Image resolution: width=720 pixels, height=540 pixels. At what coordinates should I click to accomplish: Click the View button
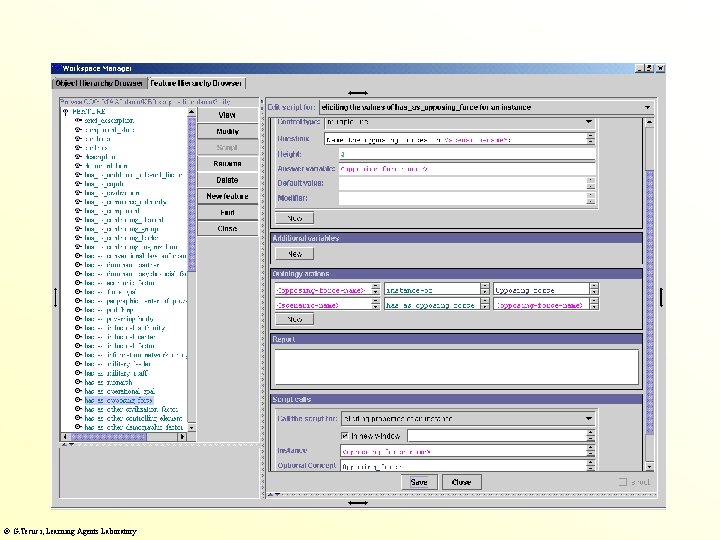228,116
